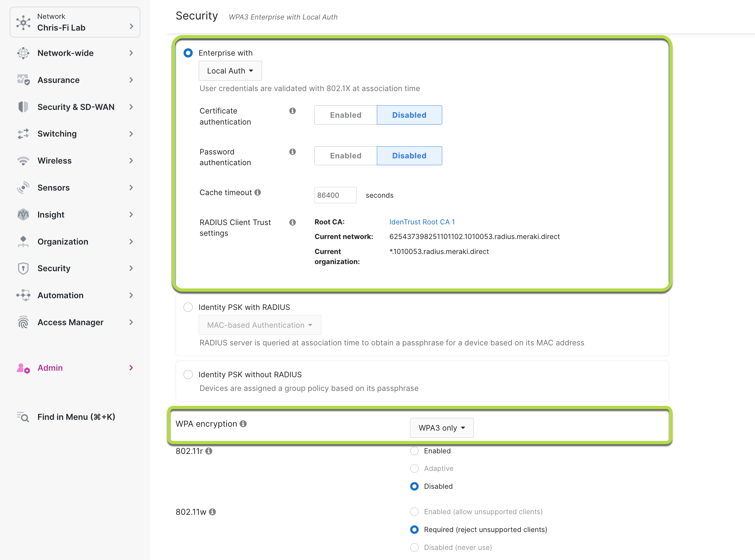Image resolution: width=755 pixels, height=560 pixels.
Task: Expand Sensors menu chevron
Action: click(x=131, y=188)
